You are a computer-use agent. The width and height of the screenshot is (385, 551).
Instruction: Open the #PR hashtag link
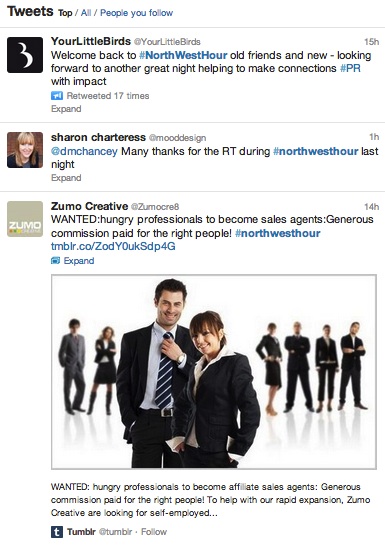pyautogui.click(x=350, y=68)
